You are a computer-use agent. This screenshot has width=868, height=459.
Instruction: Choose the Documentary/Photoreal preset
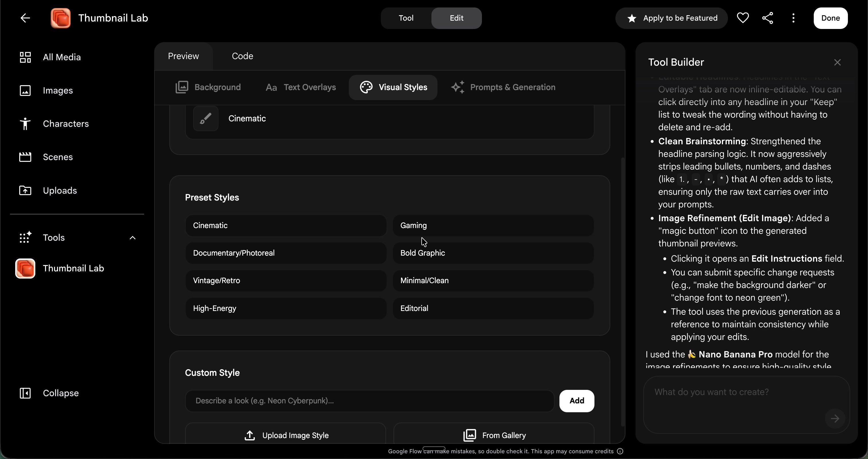(x=286, y=253)
